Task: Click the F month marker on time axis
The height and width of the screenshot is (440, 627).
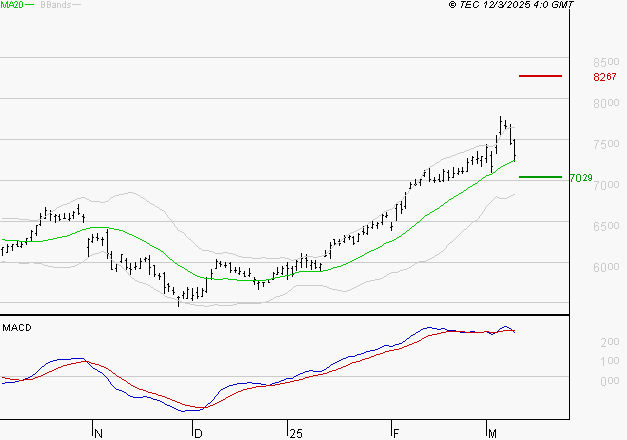Action: click(x=396, y=433)
